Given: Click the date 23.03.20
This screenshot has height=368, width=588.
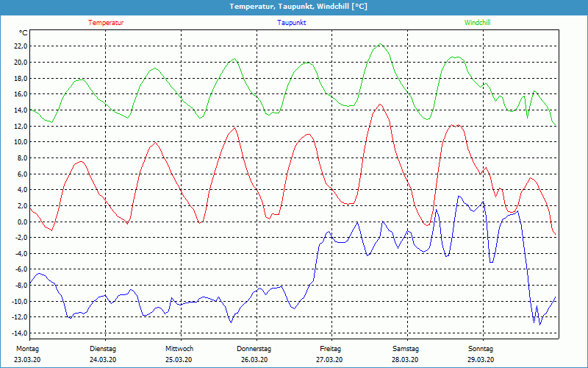Looking at the screenshot, I should click(27, 360).
